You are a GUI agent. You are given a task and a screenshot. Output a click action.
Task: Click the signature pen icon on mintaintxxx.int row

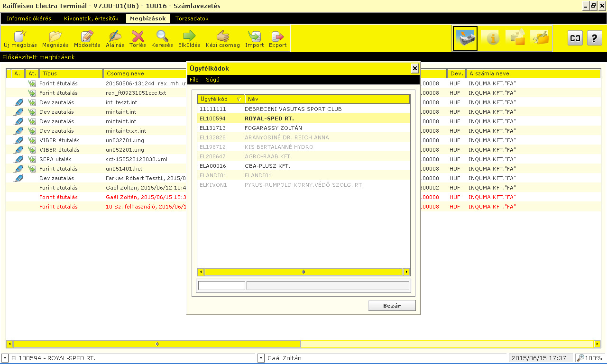tap(18, 131)
